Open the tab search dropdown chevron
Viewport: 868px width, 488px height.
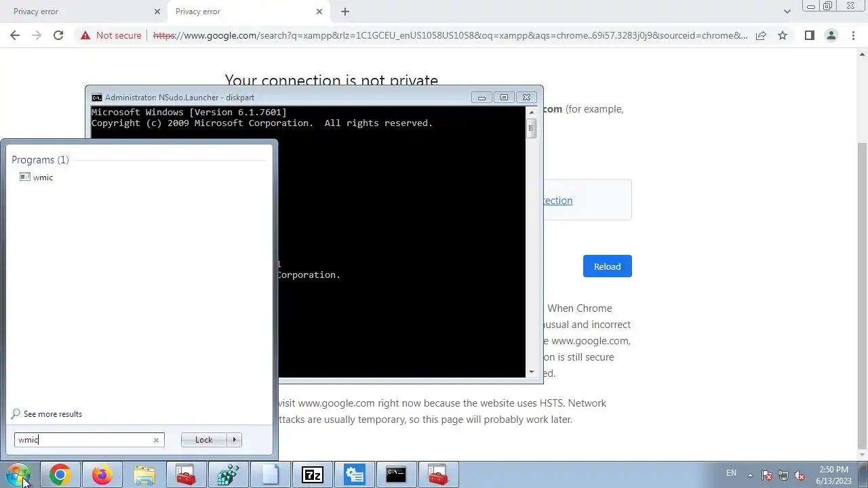[787, 12]
